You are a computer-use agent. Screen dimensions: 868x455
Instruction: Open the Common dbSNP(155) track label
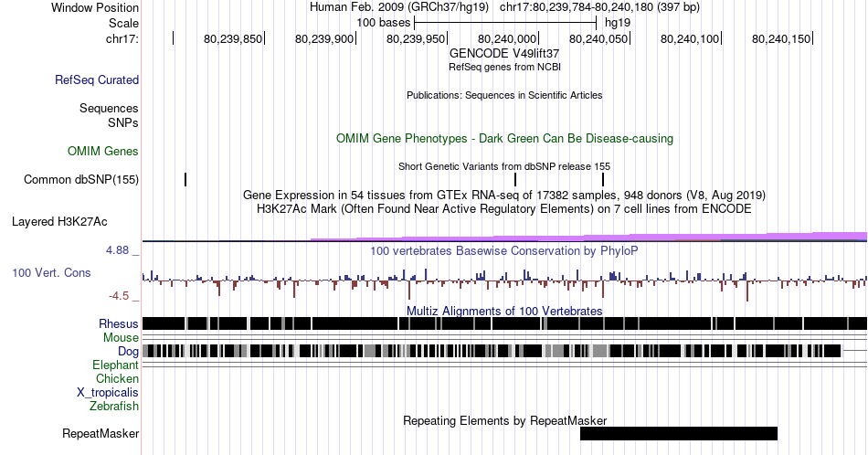pyautogui.click(x=81, y=179)
